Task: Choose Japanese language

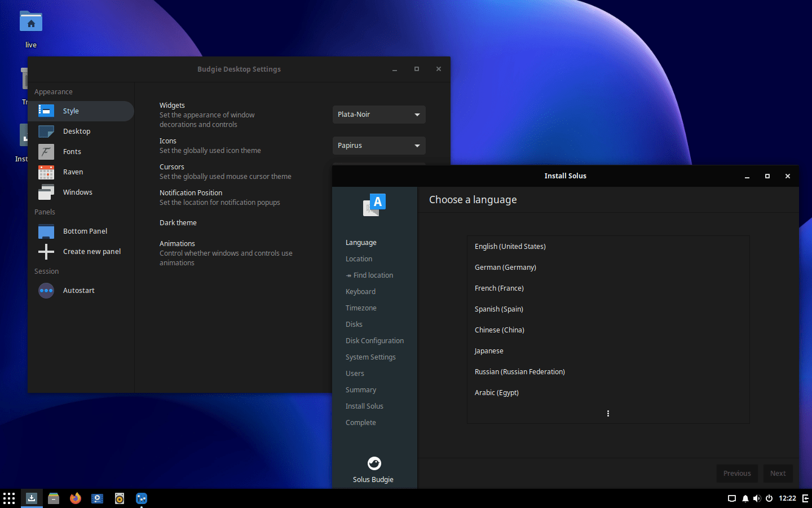Action: (x=608, y=351)
